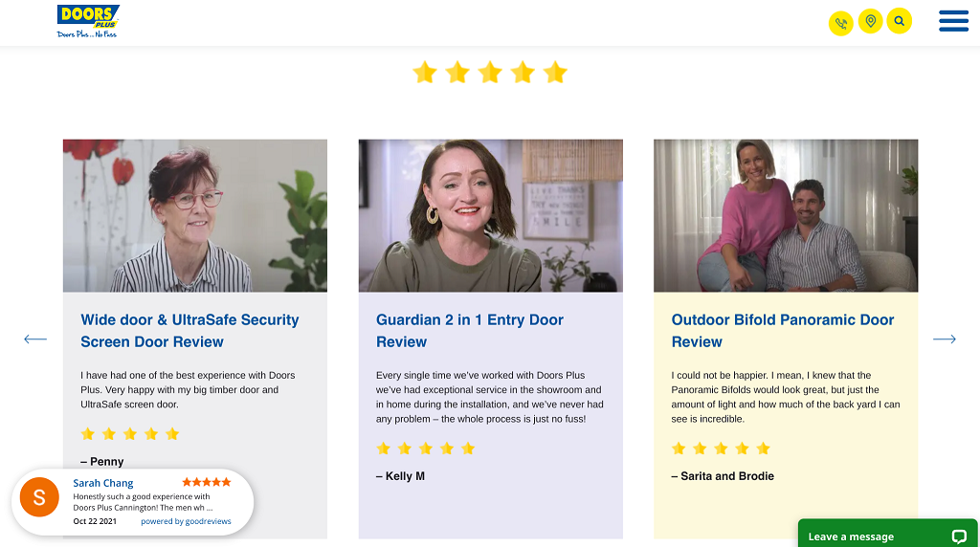Screen dimensions: 980x547
Task: Click the large five-star rating at top
Action: point(490,73)
